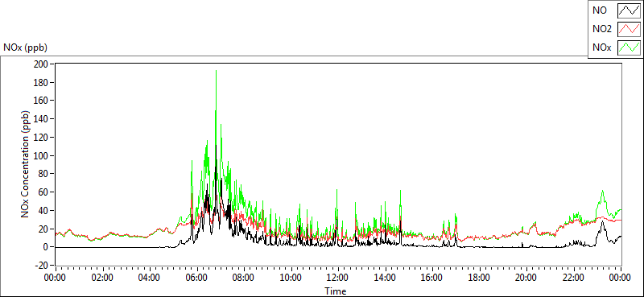Click the Time axis label
The width and height of the screenshot is (644, 297).
(336, 291)
